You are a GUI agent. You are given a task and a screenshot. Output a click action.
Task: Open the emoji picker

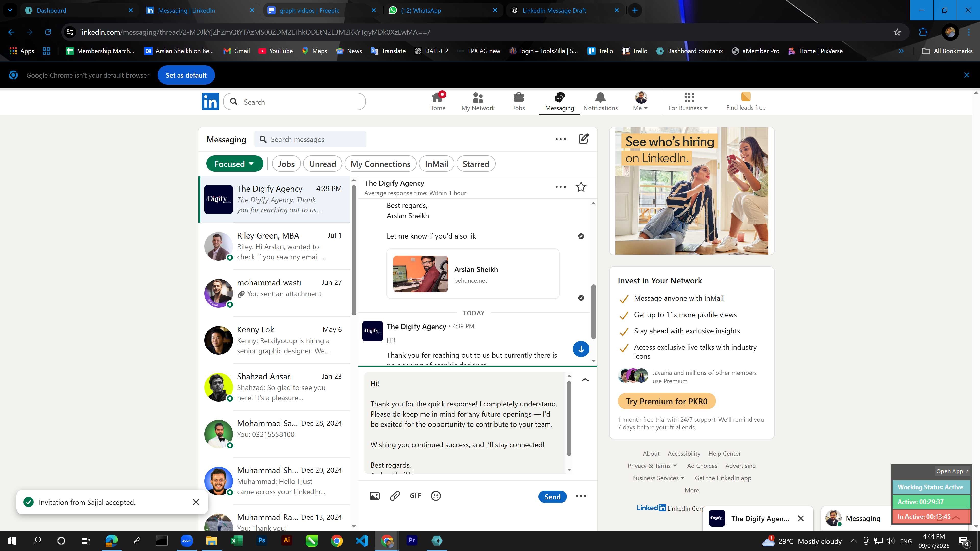click(x=436, y=496)
